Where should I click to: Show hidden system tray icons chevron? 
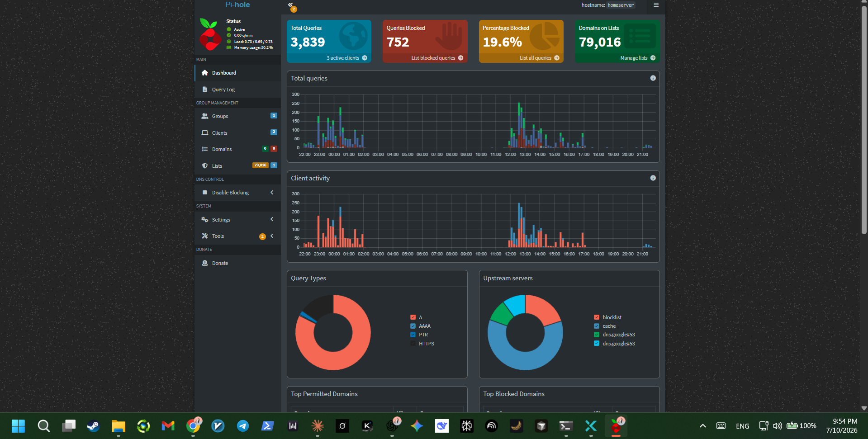click(702, 426)
